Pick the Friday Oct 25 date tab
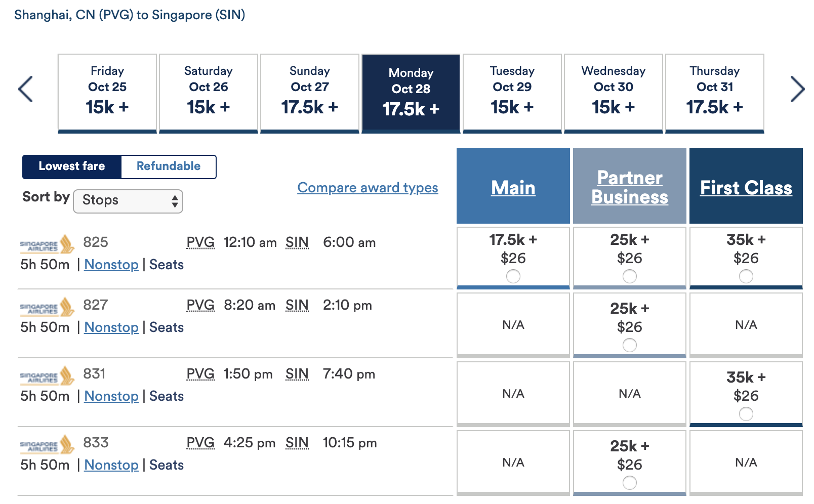The image size is (814, 504). pyautogui.click(x=107, y=93)
